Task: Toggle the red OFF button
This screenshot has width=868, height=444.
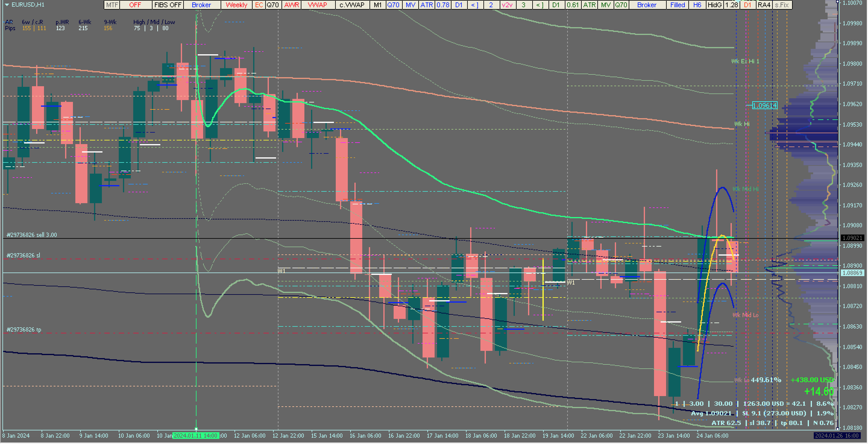Action: tap(135, 5)
